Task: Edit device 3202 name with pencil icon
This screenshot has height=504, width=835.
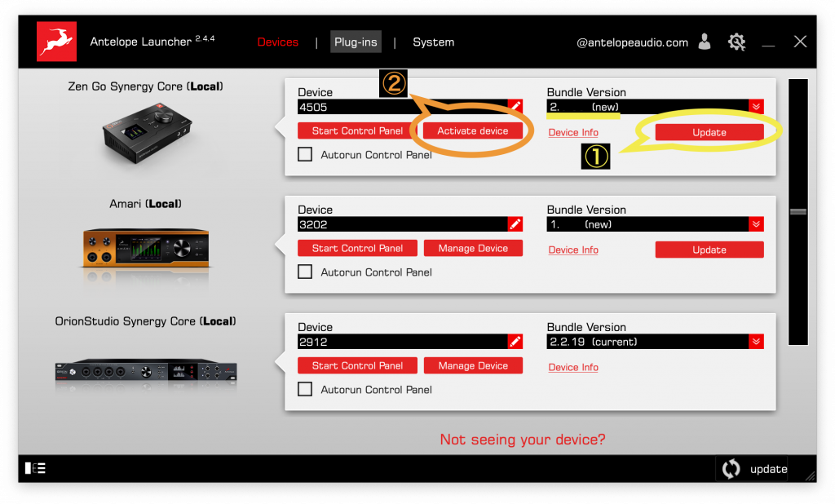Action: 515,224
